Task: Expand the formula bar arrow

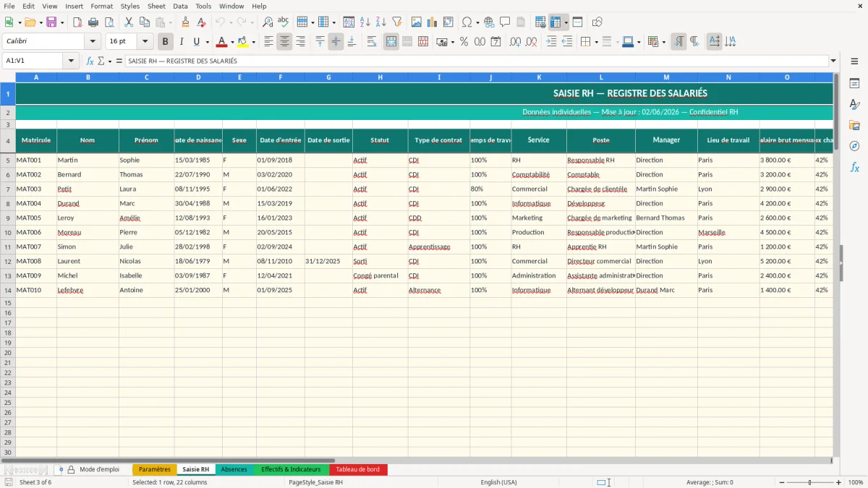Action: click(x=833, y=61)
